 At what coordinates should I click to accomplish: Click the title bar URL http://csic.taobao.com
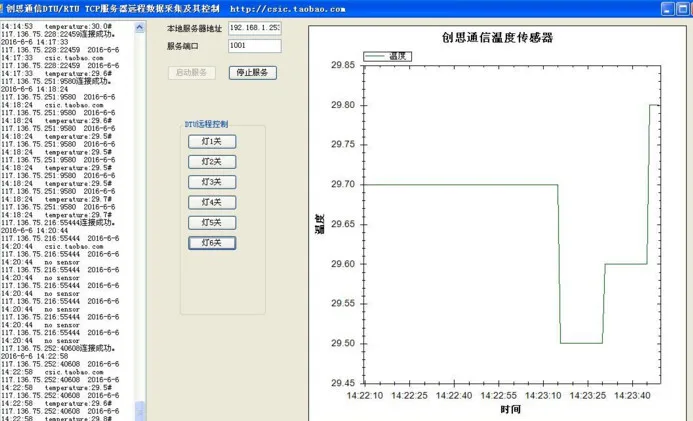(288, 9)
